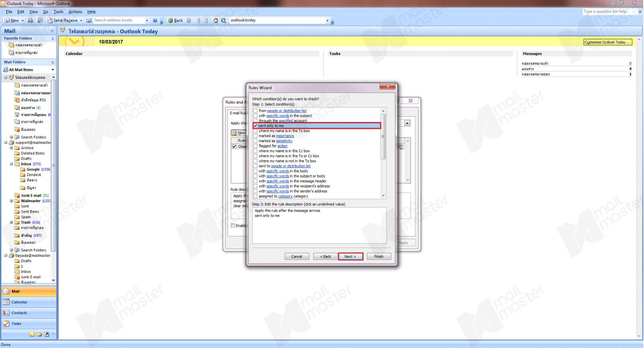The width and height of the screenshot is (644, 348).
Task: Click the 'Type a question for help' field
Action: tap(610, 12)
